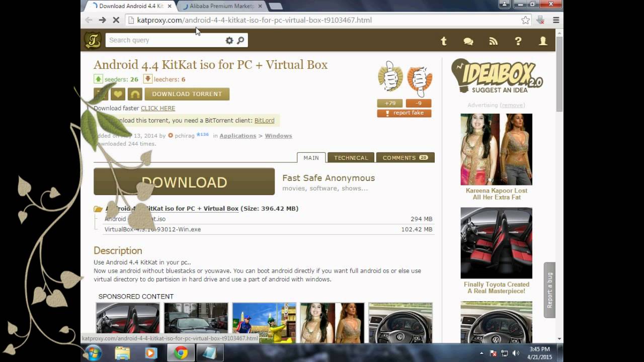Go forward with the browser forward arrow
This screenshot has height=362, width=644.
[x=102, y=20]
